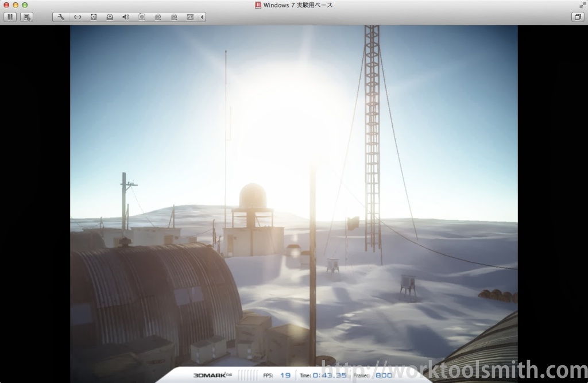This screenshot has height=383, width=588.
Task: Collapse the device toolbar with arrow
Action: (202, 17)
